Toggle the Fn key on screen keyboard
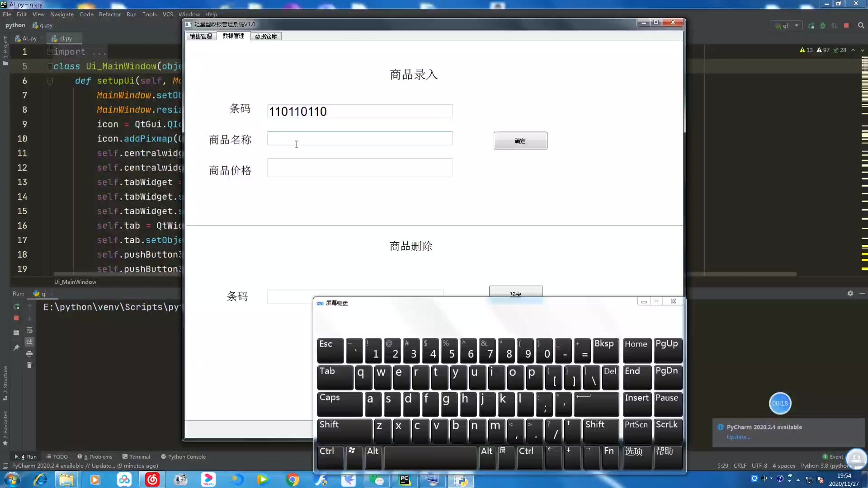The height and width of the screenshot is (488, 868). click(610, 457)
